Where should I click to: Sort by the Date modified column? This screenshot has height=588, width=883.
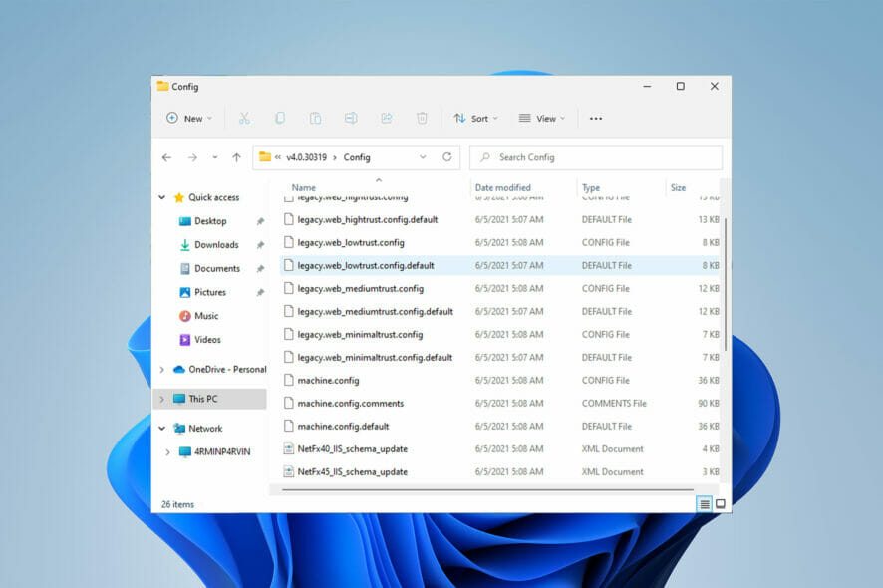[x=503, y=188]
